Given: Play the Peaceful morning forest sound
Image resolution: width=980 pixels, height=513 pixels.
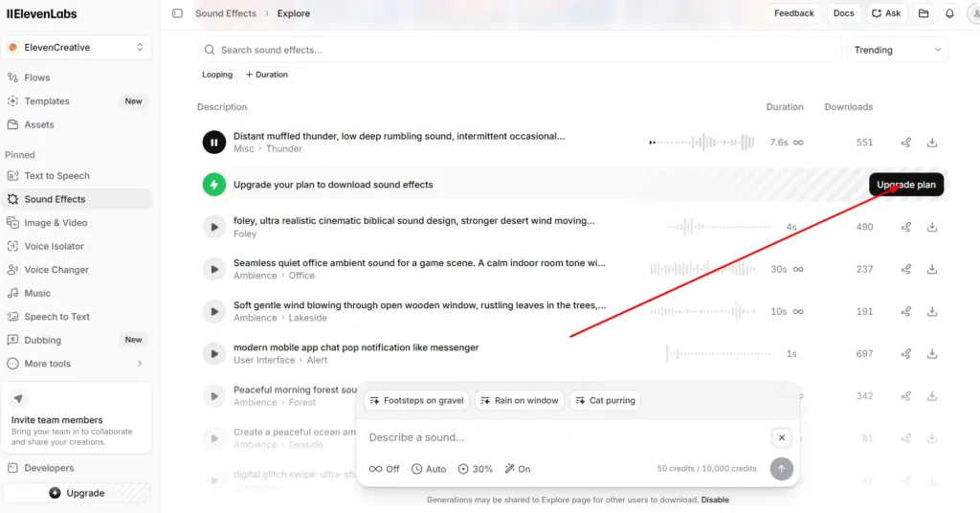Looking at the screenshot, I should pyautogui.click(x=213, y=396).
